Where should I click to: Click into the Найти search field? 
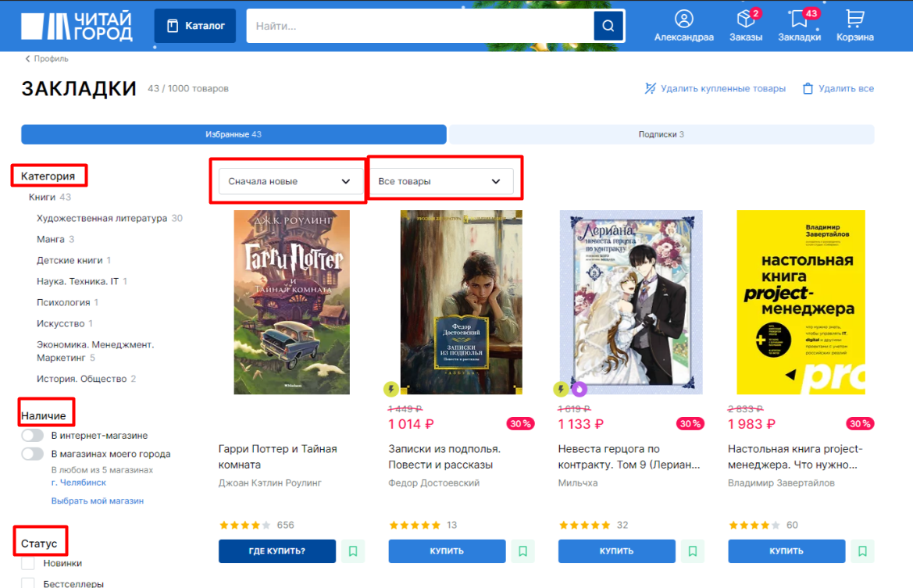coord(419,26)
